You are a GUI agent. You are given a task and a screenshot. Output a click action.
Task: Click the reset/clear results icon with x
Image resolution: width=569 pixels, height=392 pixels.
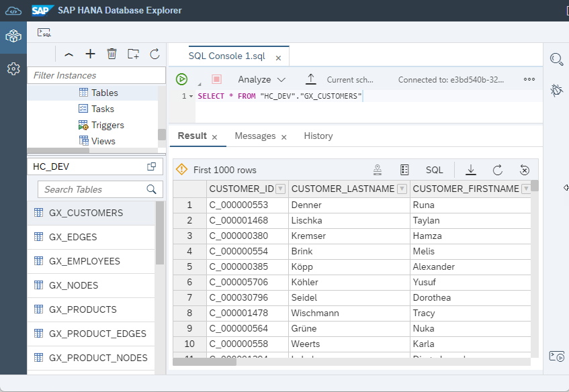(525, 170)
